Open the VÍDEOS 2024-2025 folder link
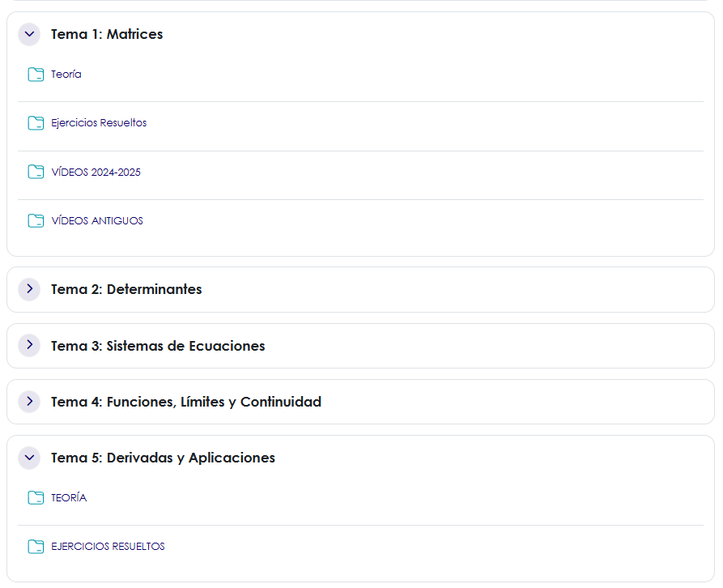723x588 pixels. (96, 173)
